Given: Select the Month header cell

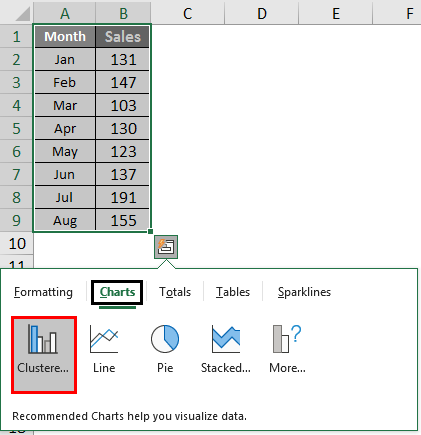Looking at the screenshot, I should (x=65, y=37).
